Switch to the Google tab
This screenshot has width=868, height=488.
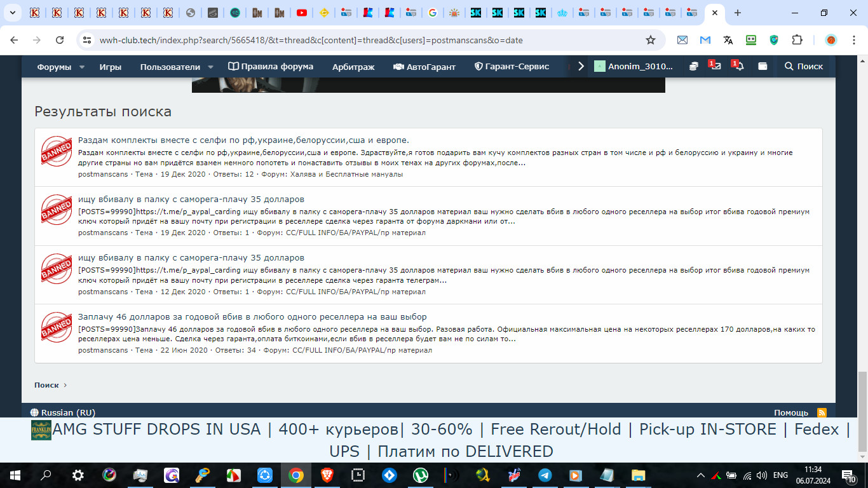point(433,13)
